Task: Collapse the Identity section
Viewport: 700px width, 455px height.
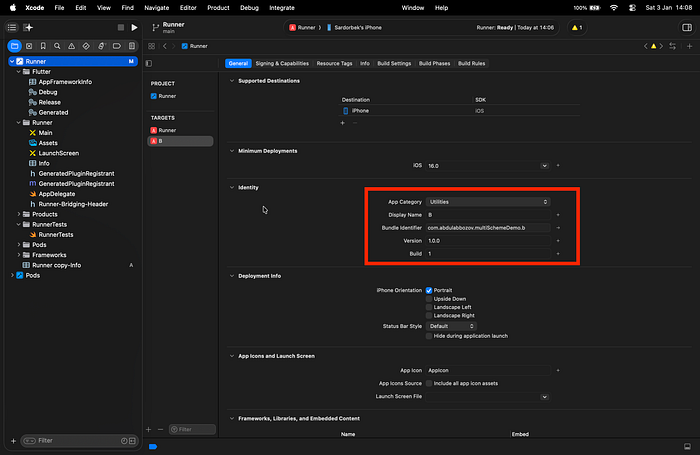Action: (232, 188)
